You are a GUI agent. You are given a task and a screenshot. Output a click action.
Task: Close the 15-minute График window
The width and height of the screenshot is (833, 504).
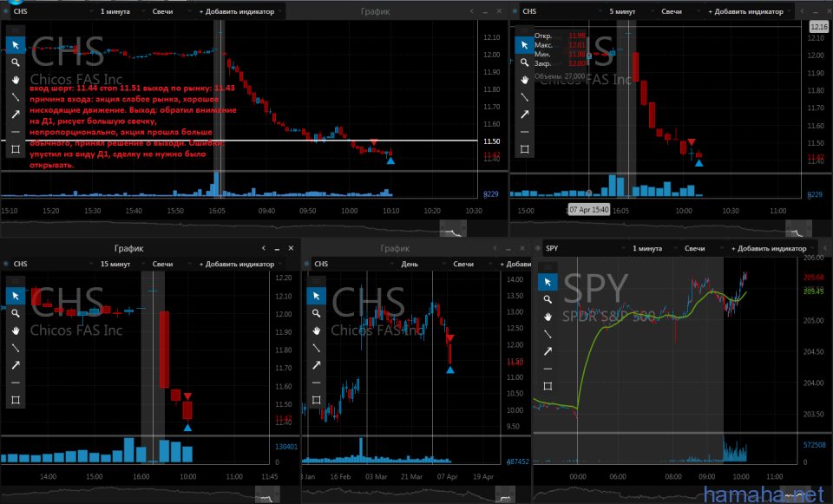[x=292, y=248]
